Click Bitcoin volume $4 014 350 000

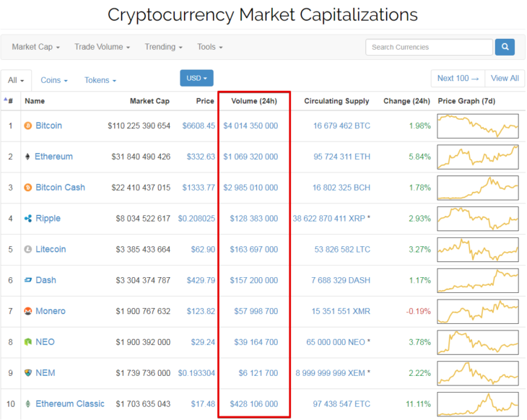(251, 126)
